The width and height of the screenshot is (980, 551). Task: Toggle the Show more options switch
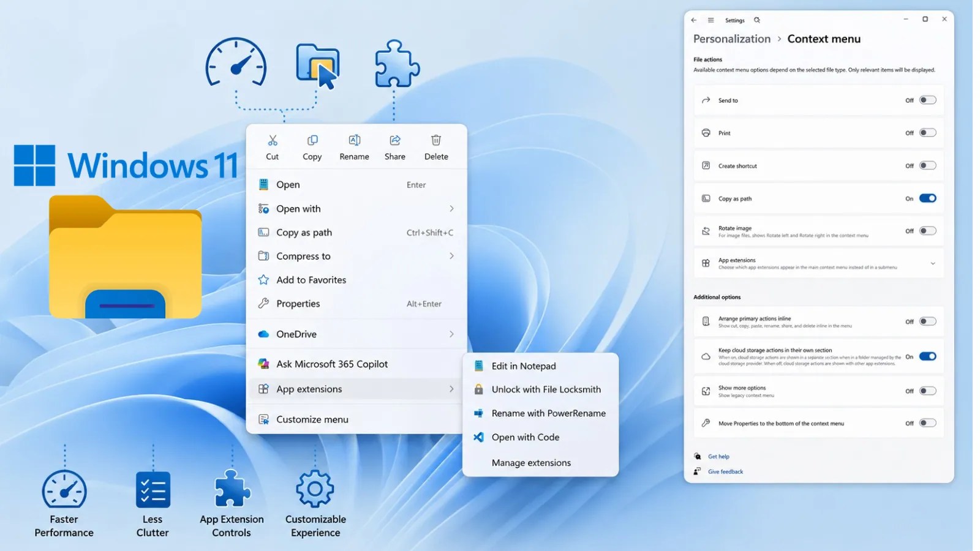(928, 391)
